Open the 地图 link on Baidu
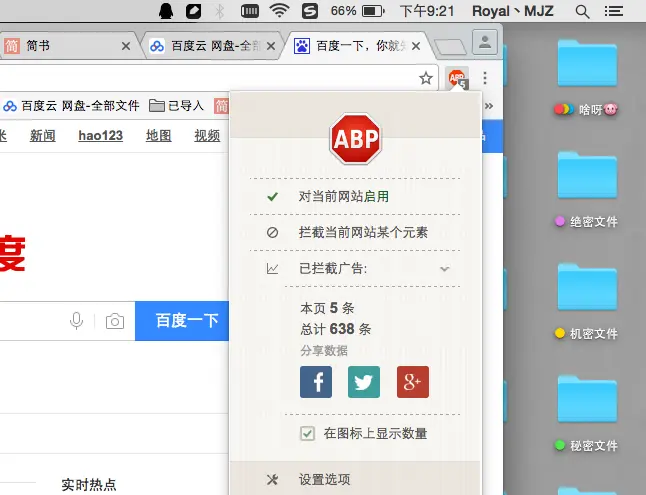The height and width of the screenshot is (495, 646). (159, 135)
